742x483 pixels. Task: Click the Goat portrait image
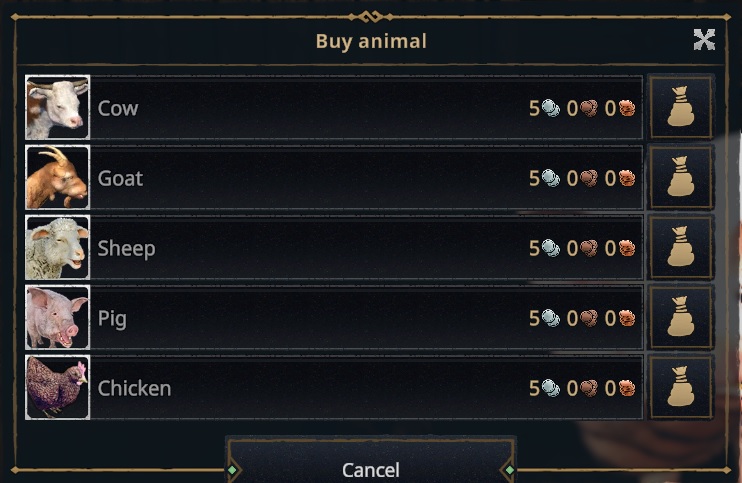(57, 177)
